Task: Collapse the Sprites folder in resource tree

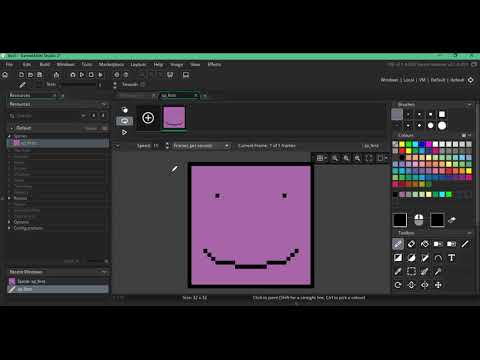Action: [x=9, y=136]
